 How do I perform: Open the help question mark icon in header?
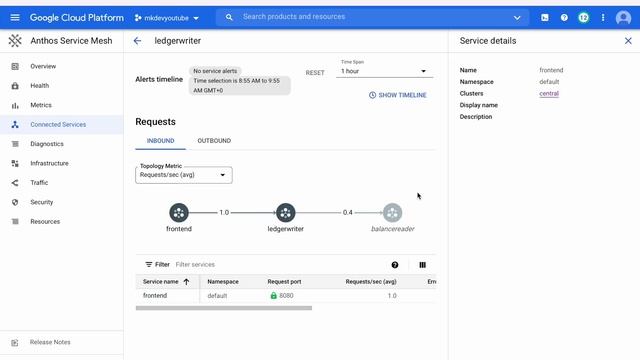point(564,18)
